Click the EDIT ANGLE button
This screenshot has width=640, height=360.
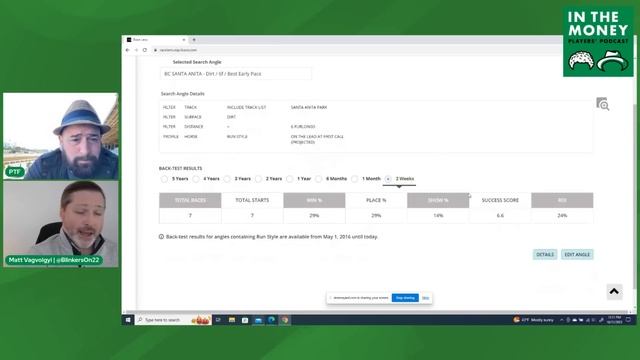[577, 255]
